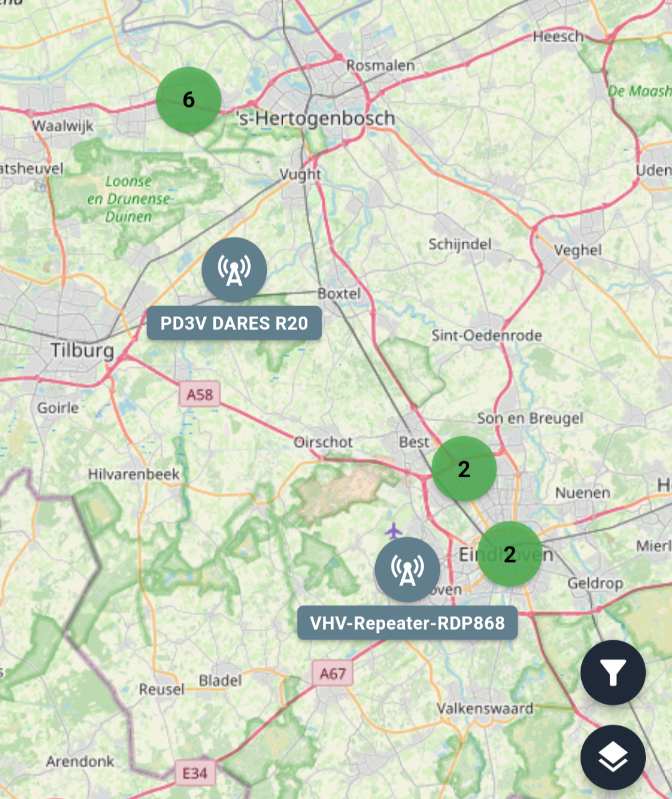
Task: Click the Loonse en Drunense Duinen label
Action: (129, 199)
